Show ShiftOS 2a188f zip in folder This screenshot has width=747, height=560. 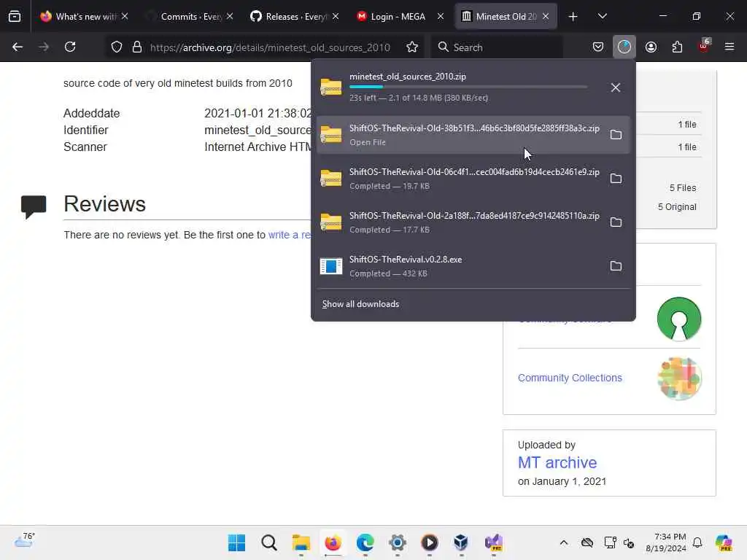616,222
